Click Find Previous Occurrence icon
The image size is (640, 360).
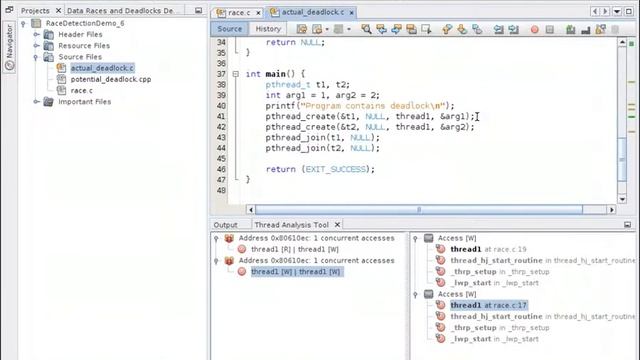tap(381, 29)
